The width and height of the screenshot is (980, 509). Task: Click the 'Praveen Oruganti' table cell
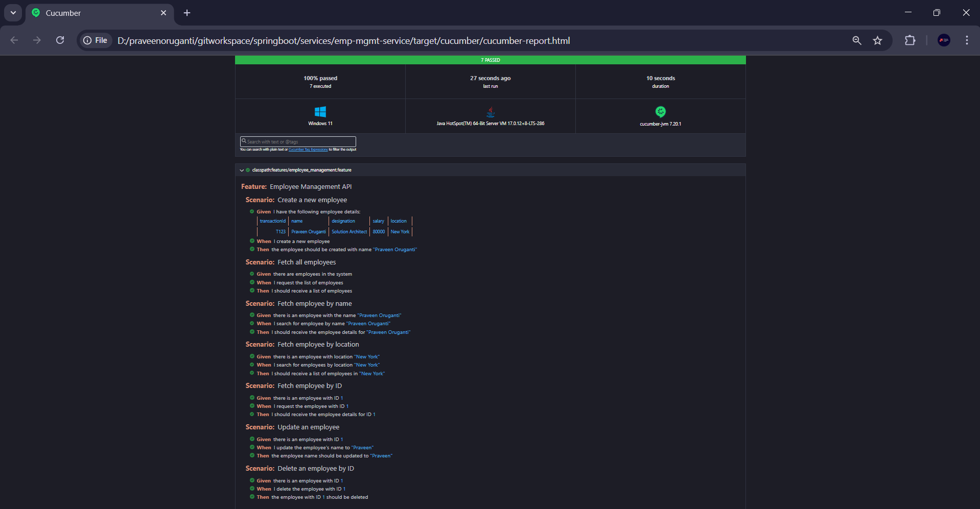(x=309, y=232)
